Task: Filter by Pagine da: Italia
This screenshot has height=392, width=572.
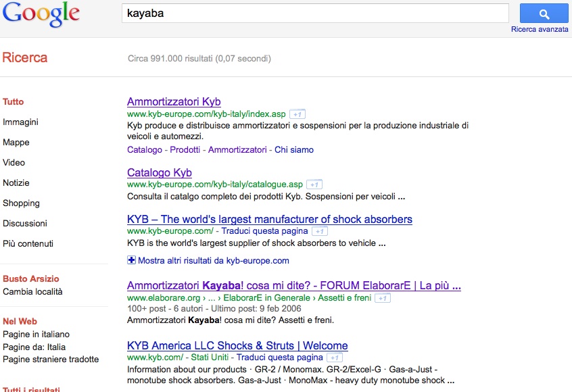Action: pos(34,347)
